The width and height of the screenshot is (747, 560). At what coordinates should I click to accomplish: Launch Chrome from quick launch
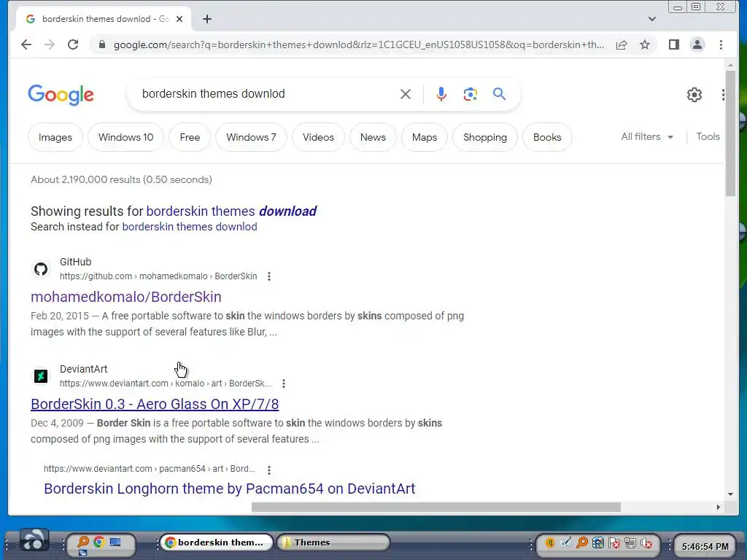click(99, 542)
